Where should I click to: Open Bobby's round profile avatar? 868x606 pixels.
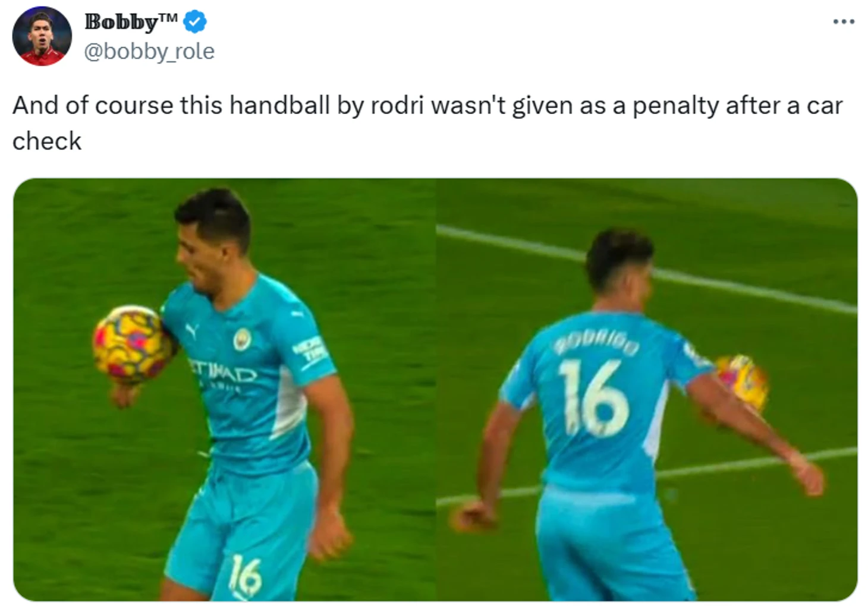point(42,36)
